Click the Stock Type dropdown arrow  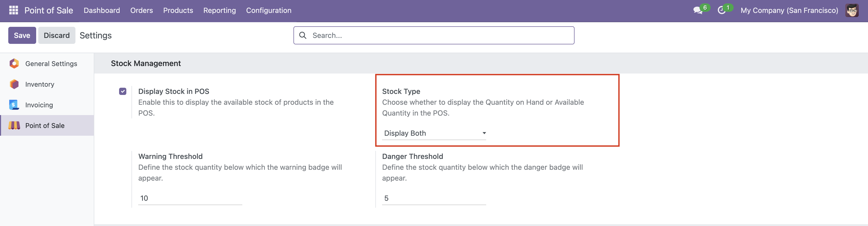coord(484,133)
